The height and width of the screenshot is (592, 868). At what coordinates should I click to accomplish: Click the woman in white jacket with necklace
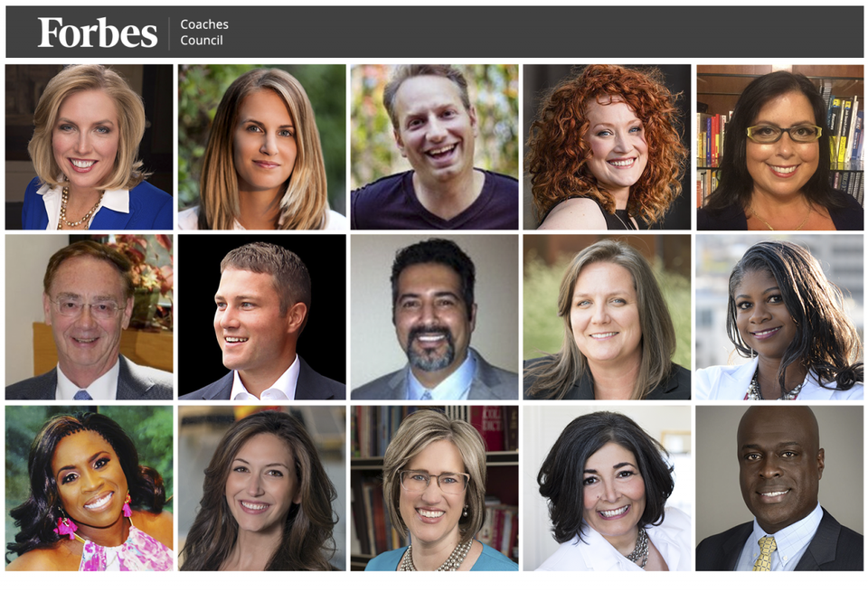click(779, 317)
